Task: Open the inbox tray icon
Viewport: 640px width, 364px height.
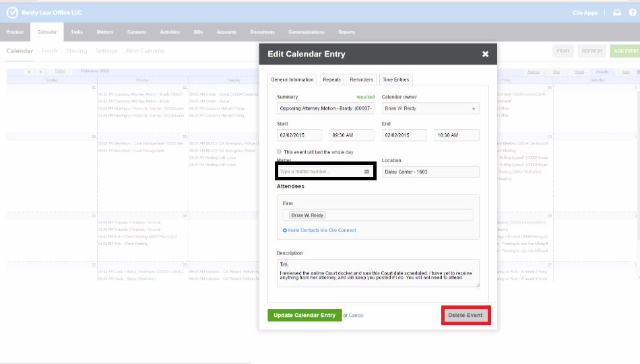Action: pos(616,13)
